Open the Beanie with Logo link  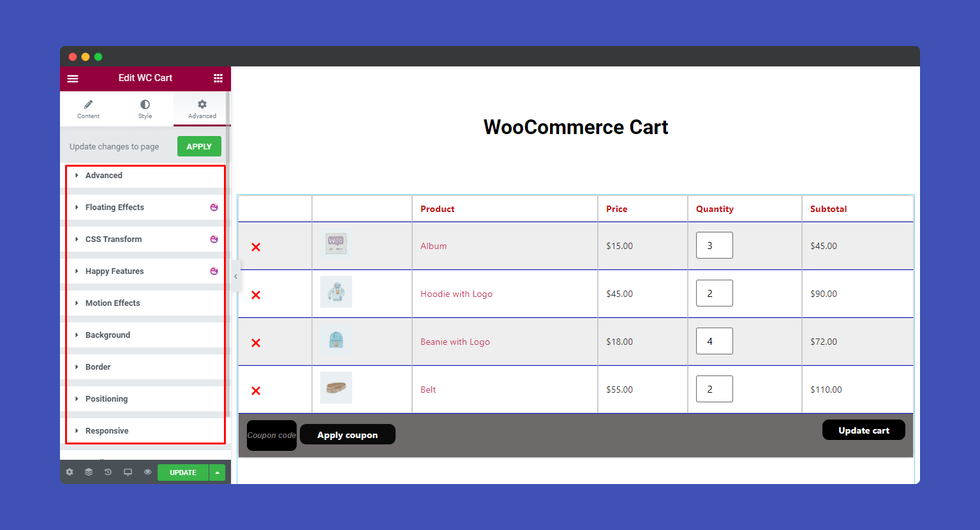pyautogui.click(x=455, y=342)
